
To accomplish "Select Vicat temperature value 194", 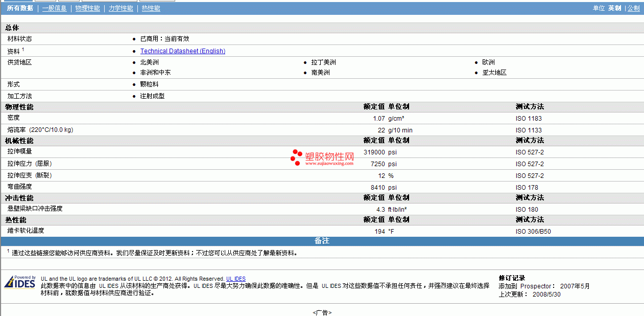I will click(x=380, y=232).
